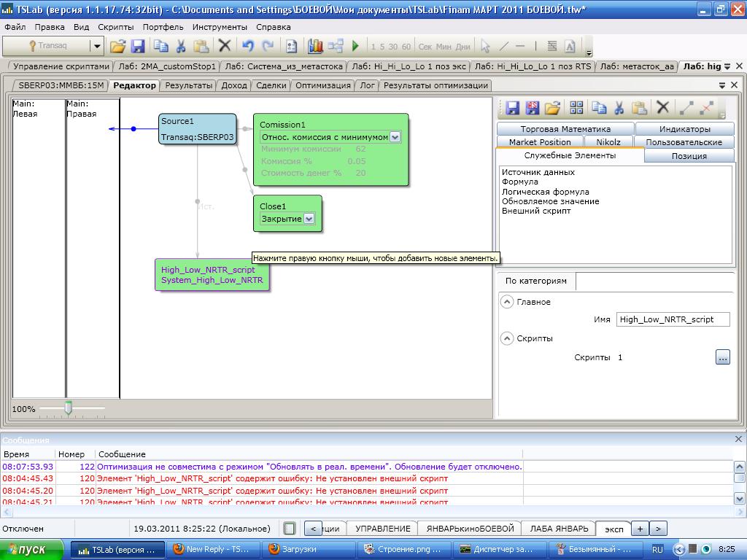Click the paste icon in editor toolbar
The width and height of the screenshot is (747, 560).
[x=640, y=108]
